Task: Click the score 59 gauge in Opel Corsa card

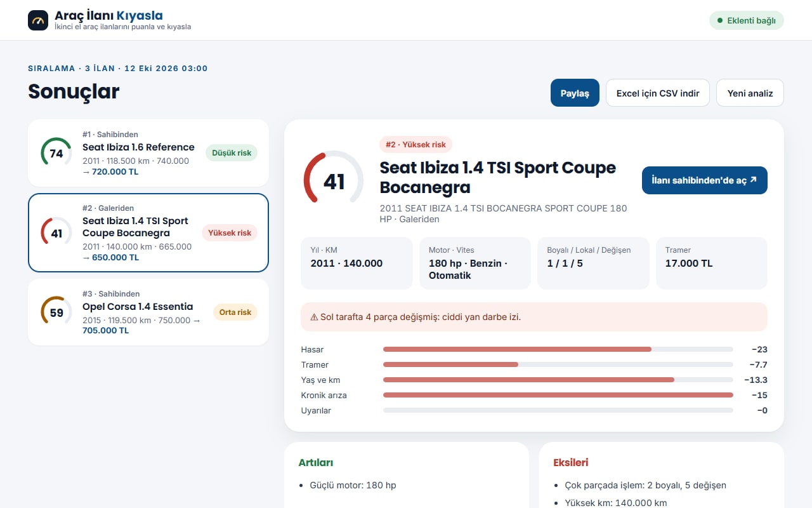Action: coord(56,312)
